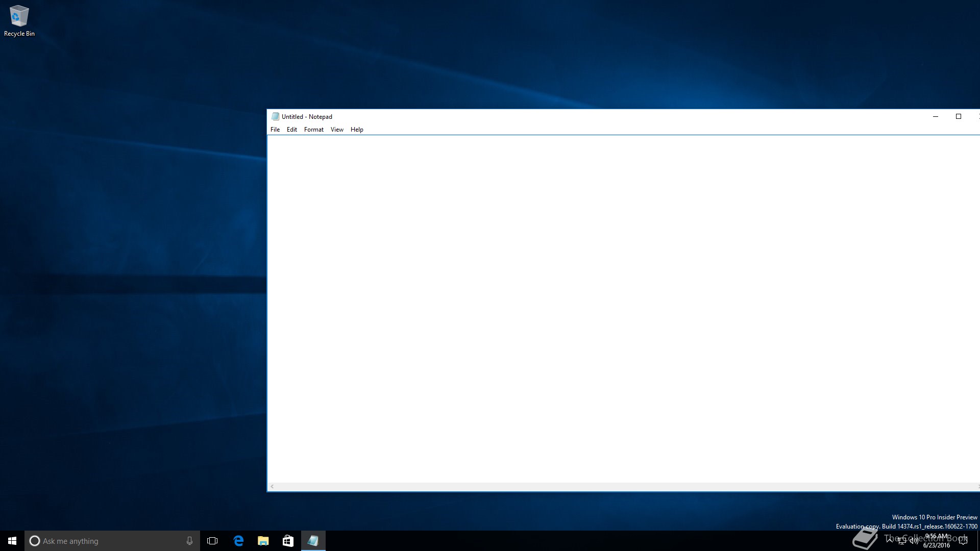This screenshot has height=551, width=980.
Task: Open the network icon in system tray
Action: (902, 541)
